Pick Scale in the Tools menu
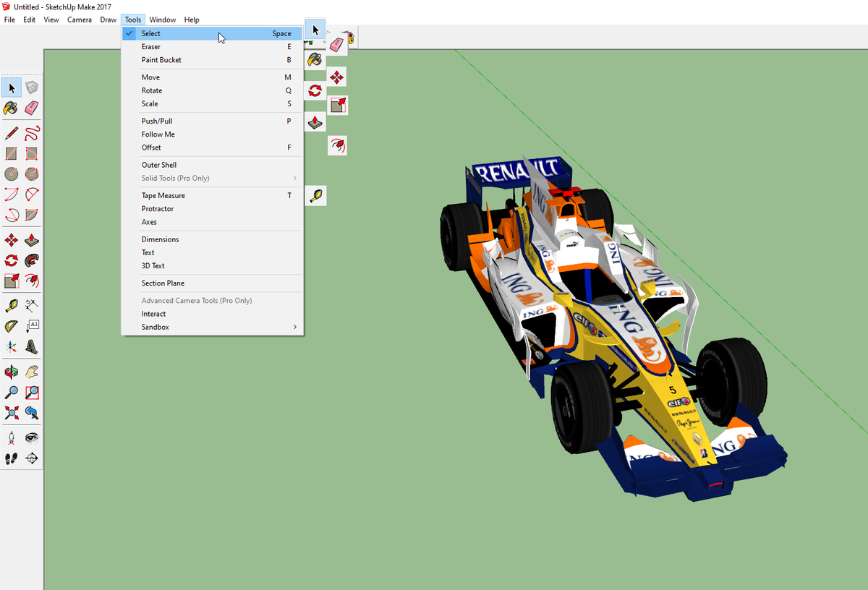868x590 pixels. (212, 103)
